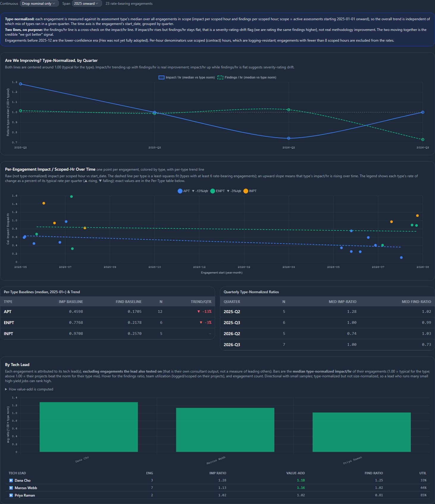Click the ENPT row in baselines table

(x=107, y=323)
